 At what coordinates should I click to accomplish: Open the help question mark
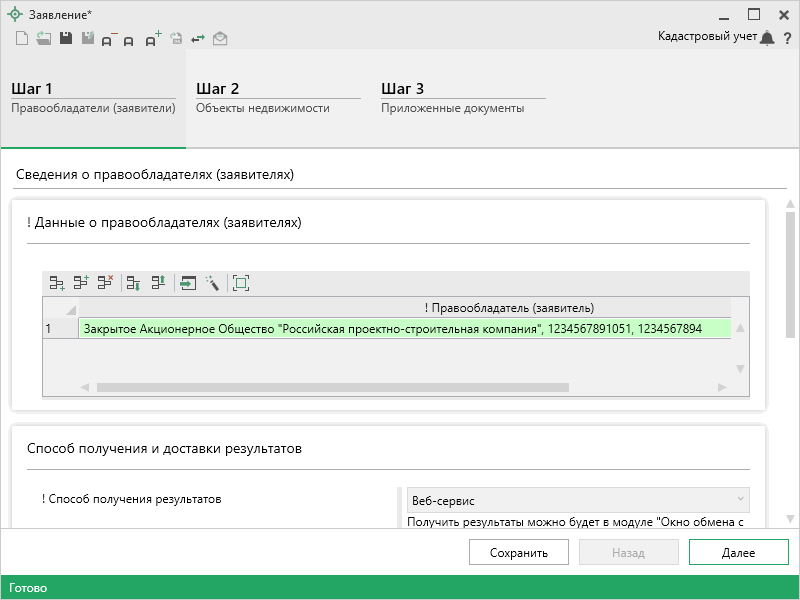point(787,38)
